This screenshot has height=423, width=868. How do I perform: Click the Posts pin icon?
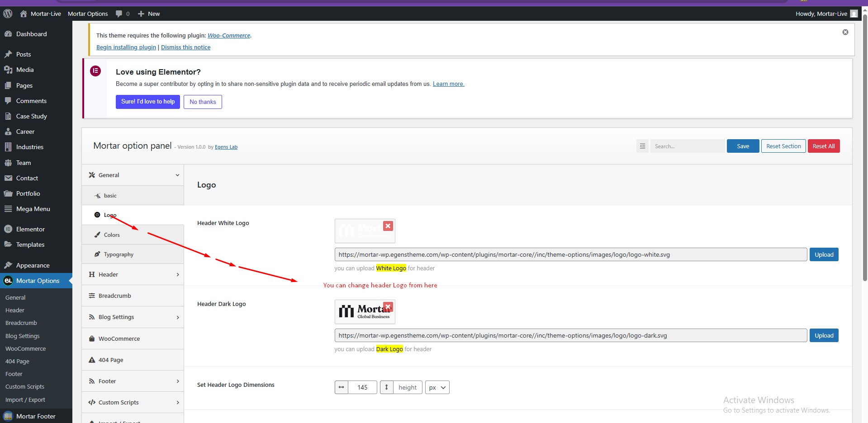[x=8, y=54]
